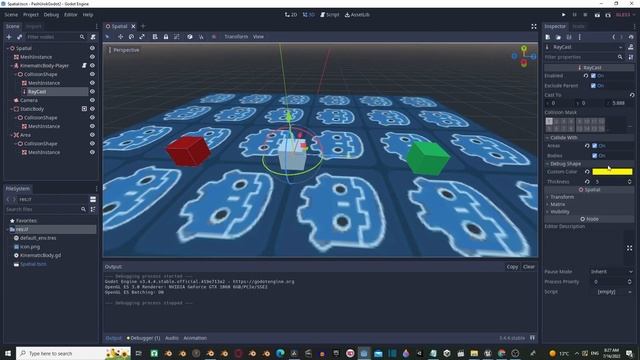This screenshot has height=360, width=640.
Task: Switch to the Script workspace
Action: 329,15
